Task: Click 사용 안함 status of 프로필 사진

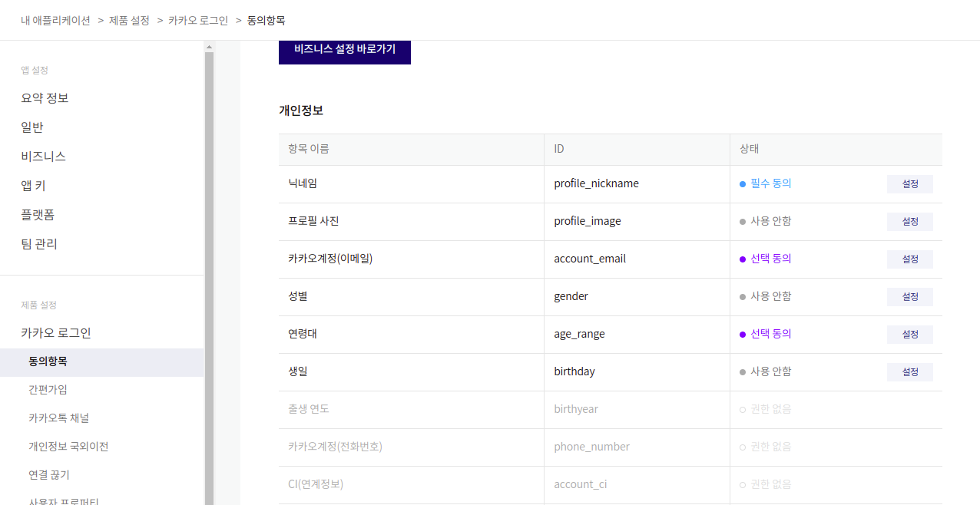Action: (x=766, y=221)
